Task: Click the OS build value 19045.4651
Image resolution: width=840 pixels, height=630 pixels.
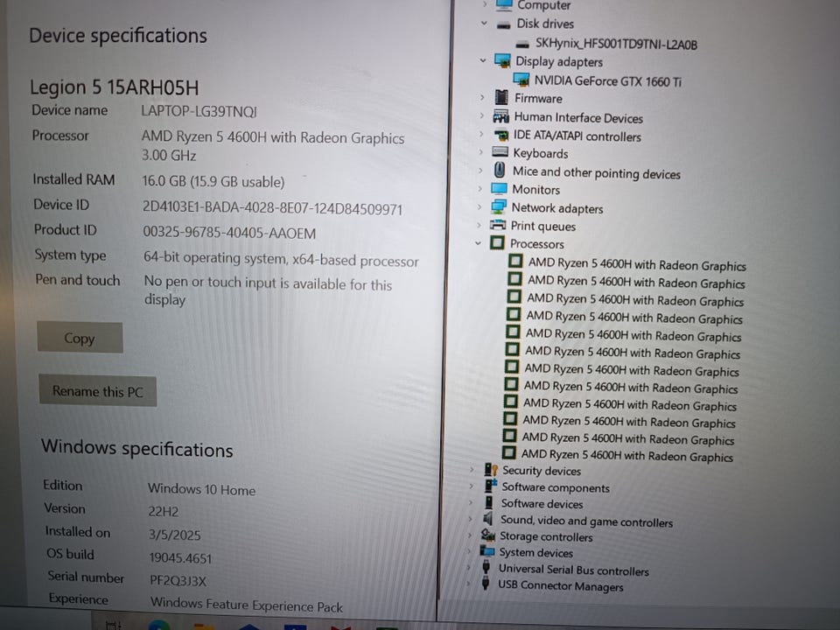Action: (x=180, y=557)
